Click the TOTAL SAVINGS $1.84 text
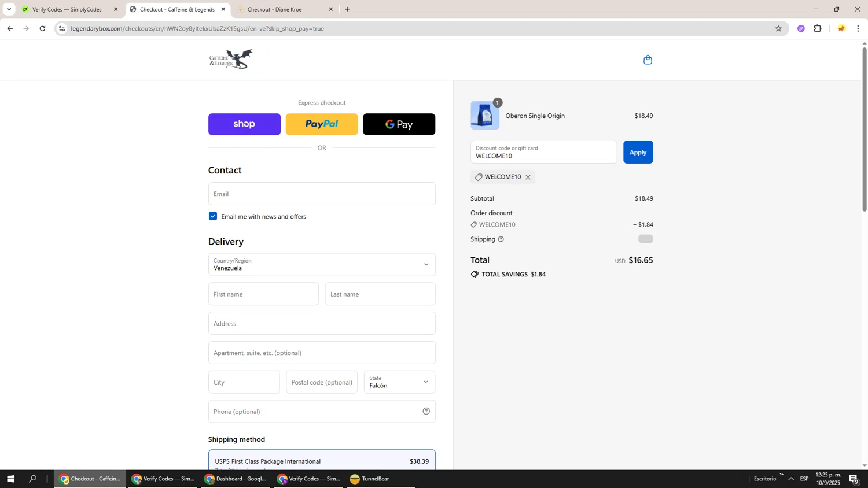Viewport: 868px width, 488px height. 514,275
